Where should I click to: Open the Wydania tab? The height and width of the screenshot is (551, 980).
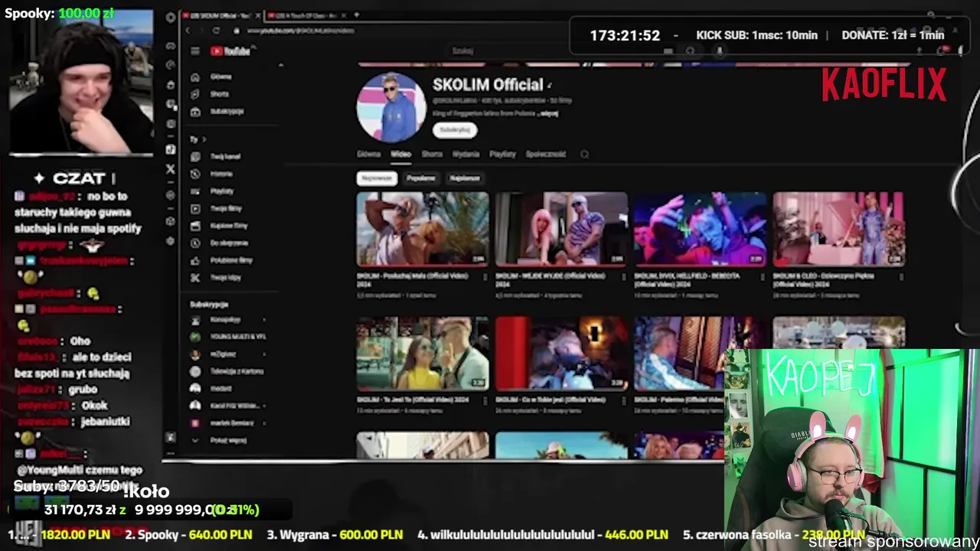[465, 154]
